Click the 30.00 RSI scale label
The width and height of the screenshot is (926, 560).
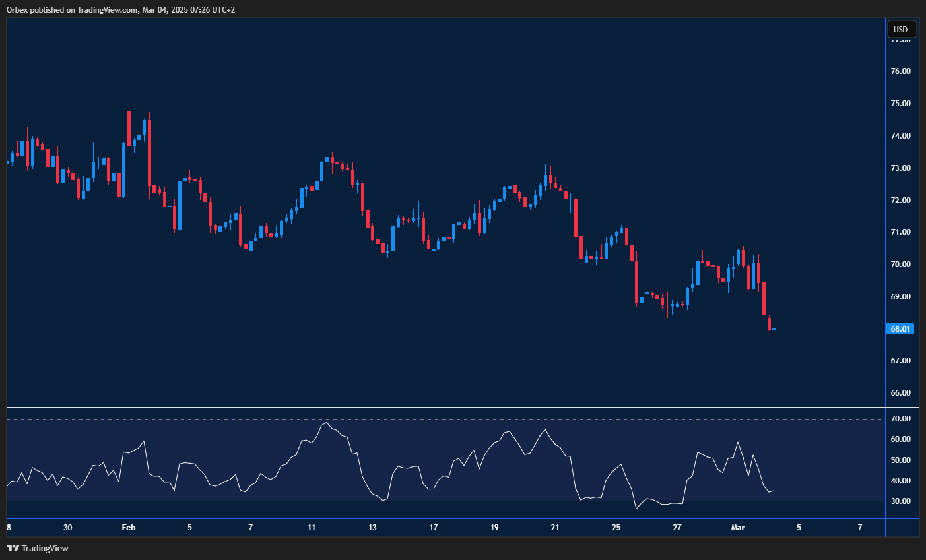pyautogui.click(x=900, y=501)
